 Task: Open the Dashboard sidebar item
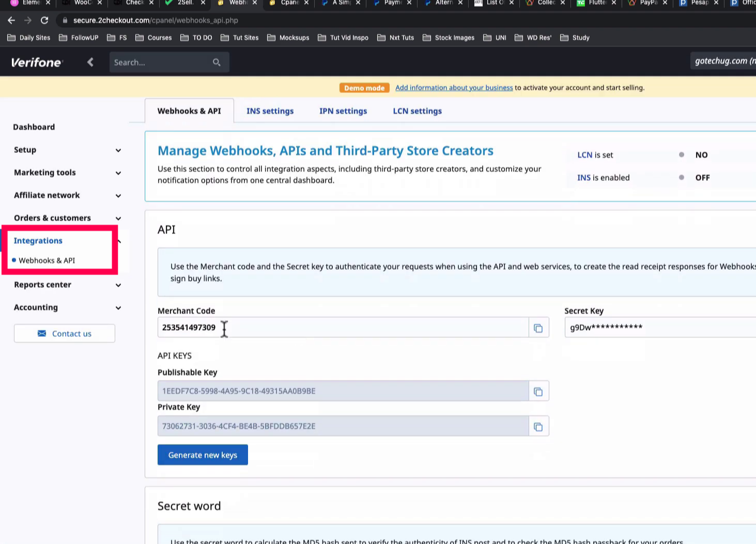(34, 127)
